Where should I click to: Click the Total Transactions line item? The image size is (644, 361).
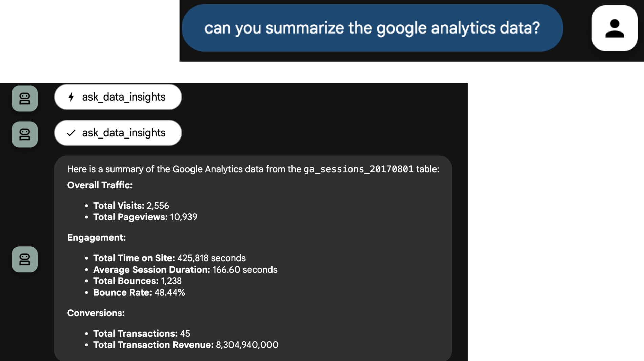point(141,334)
